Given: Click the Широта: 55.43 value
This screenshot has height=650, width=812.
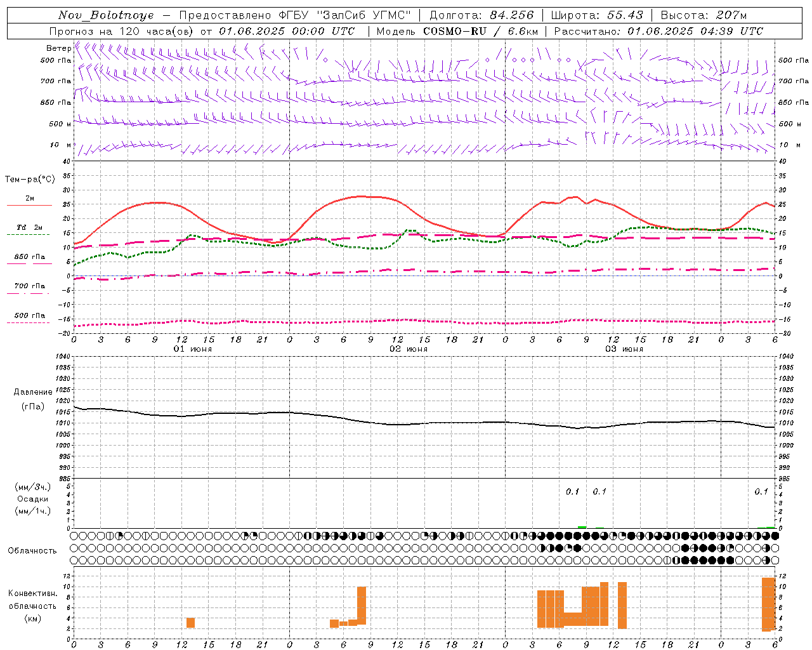Looking at the screenshot, I should [x=597, y=15].
